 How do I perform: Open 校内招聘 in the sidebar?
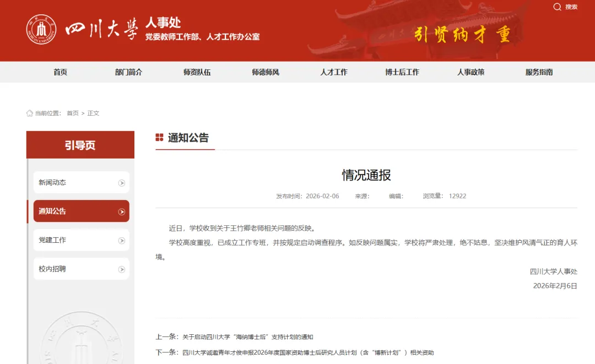pyautogui.click(x=81, y=269)
